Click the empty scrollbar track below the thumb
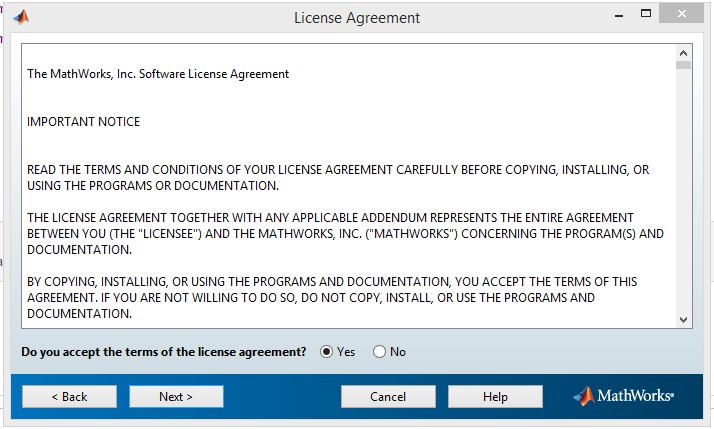 pos(683,191)
